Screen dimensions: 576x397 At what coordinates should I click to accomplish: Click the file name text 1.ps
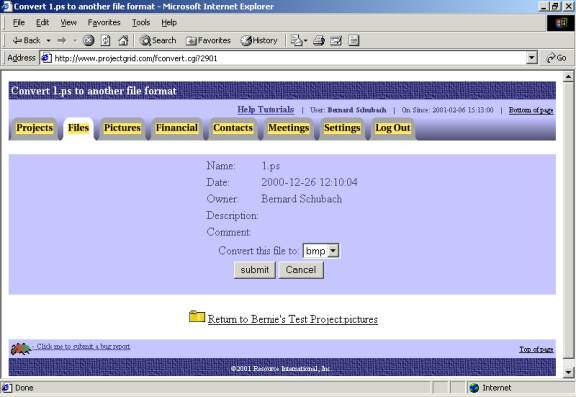[271, 166]
